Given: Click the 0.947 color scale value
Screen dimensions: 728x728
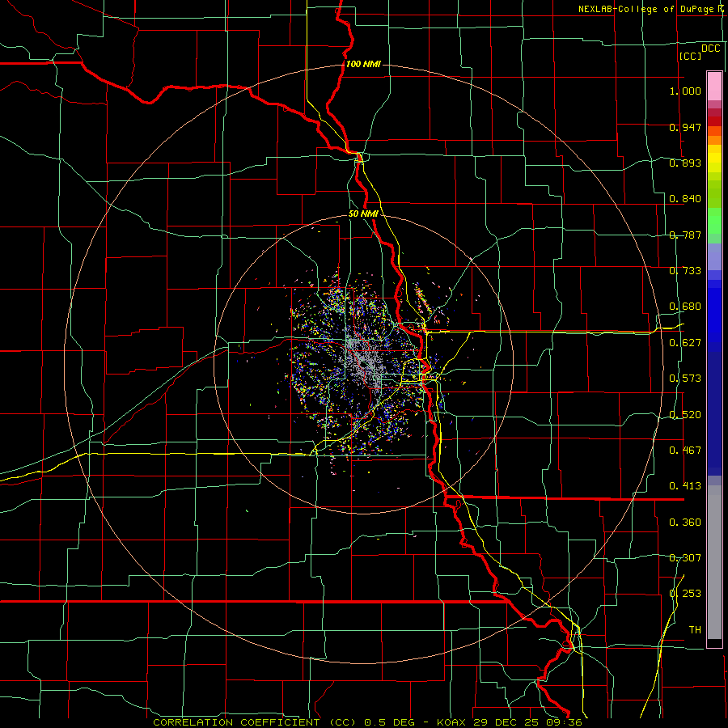Looking at the screenshot, I should [685, 127].
